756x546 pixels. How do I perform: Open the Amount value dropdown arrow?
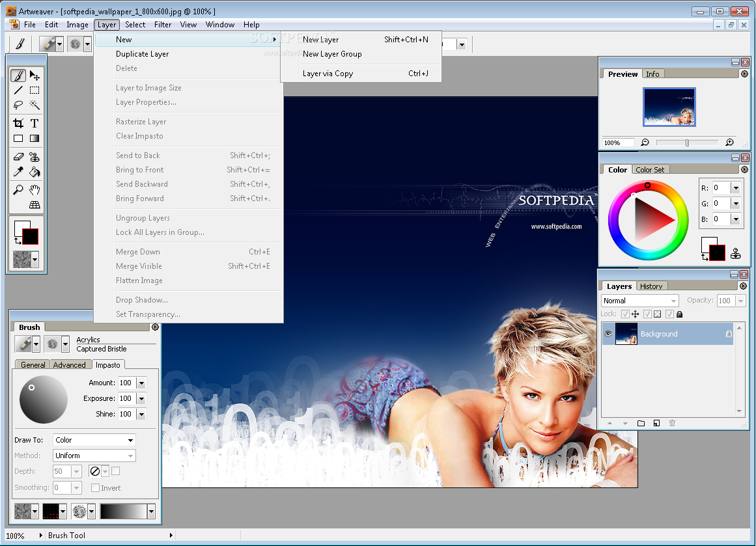click(141, 383)
